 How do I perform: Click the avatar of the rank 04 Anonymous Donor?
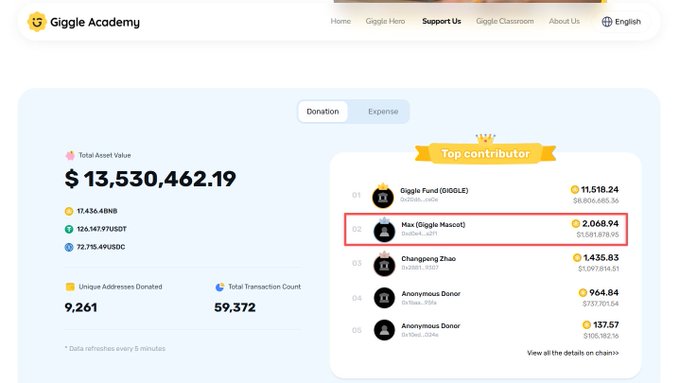384,298
